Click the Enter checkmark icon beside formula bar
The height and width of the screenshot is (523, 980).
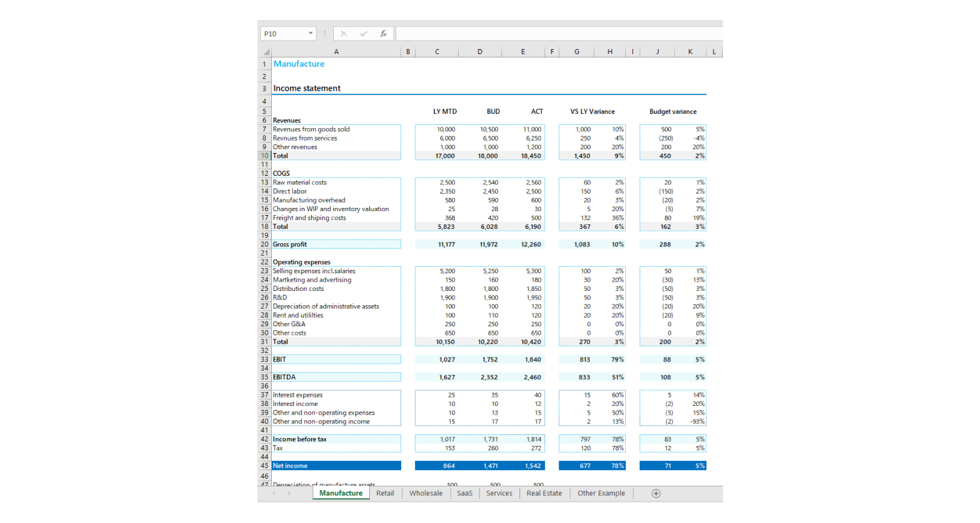[x=363, y=33]
